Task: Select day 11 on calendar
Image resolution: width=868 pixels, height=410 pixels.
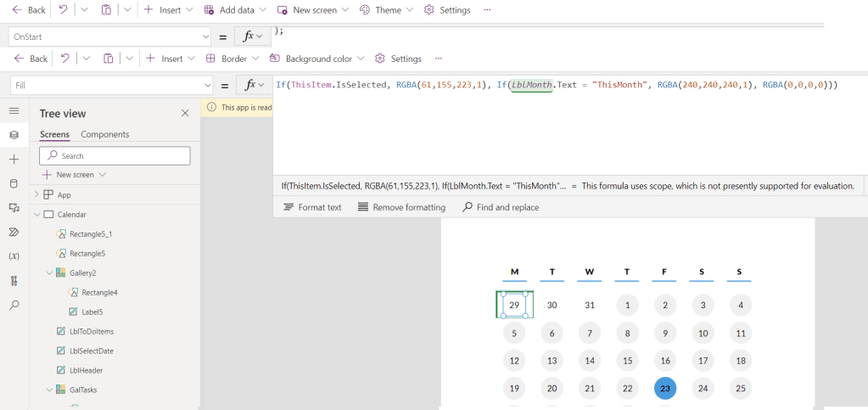Action: (740, 333)
